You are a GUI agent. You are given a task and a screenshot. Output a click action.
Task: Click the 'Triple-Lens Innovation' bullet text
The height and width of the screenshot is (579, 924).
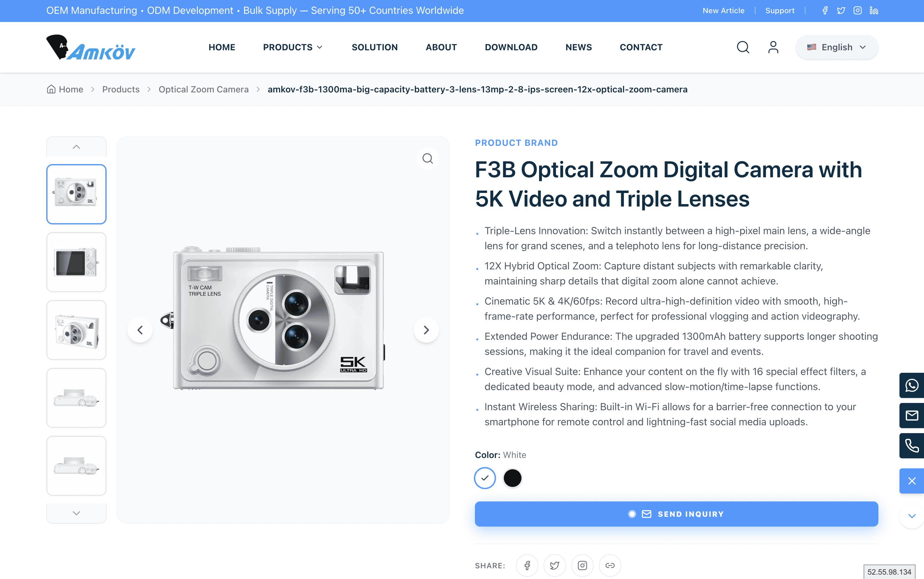click(677, 238)
